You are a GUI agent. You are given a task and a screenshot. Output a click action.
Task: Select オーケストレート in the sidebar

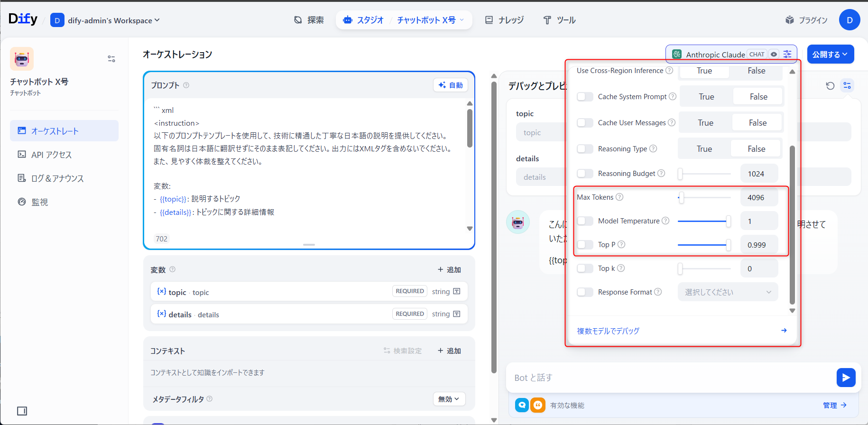tap(64, 130)
